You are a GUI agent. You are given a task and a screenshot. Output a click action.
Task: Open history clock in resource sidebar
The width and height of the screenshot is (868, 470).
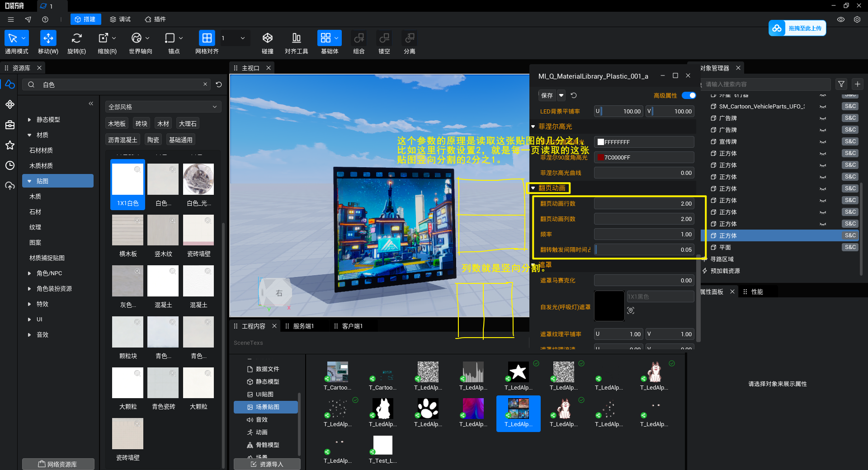click(10, 165)
